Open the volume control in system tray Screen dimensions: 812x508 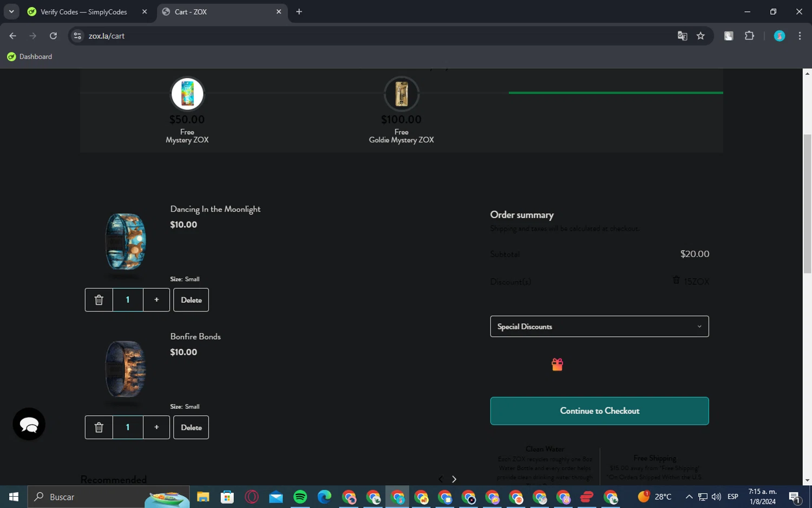716,497
